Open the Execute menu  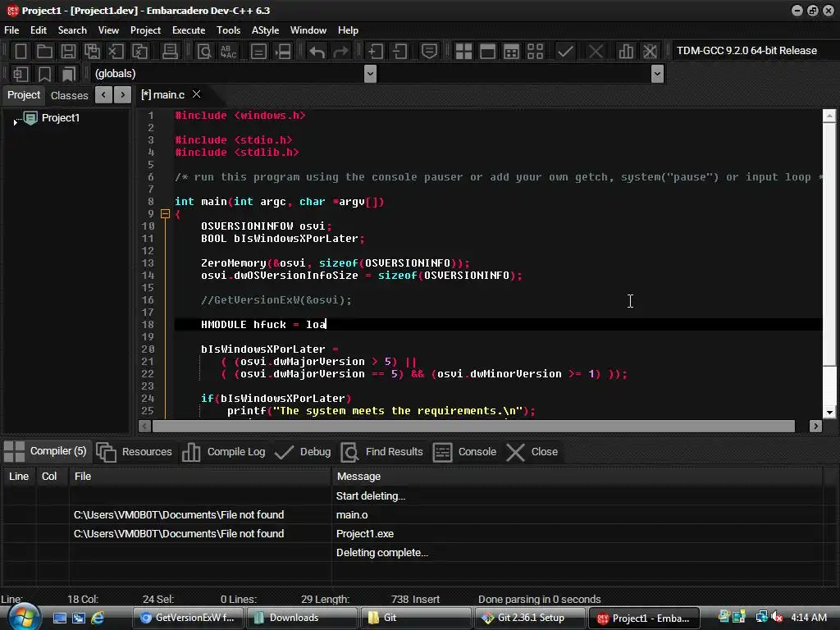(x=189, y=30)
